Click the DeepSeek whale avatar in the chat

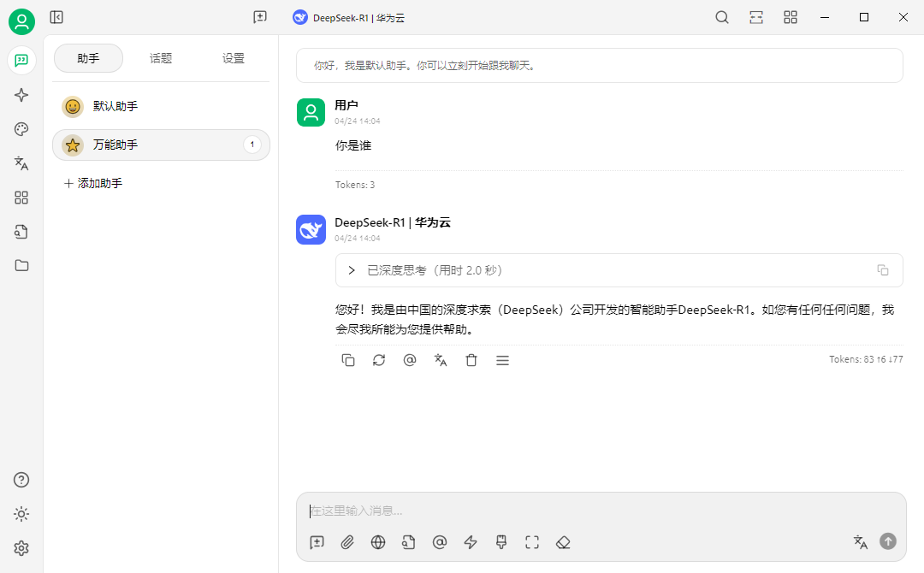(x=311, y=230)
